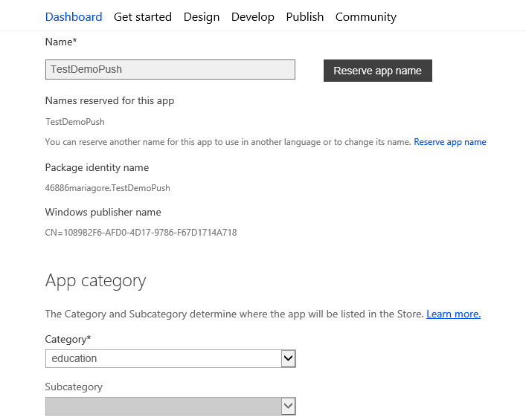Click the package identity 46886mariagore.TestDemoPush text
526x420 pixels.
[x=108, y=188]
